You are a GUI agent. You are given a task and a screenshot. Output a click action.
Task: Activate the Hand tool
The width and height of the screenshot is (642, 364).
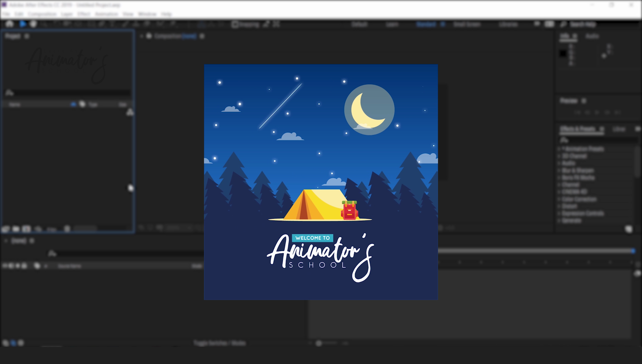coord(33,24)
